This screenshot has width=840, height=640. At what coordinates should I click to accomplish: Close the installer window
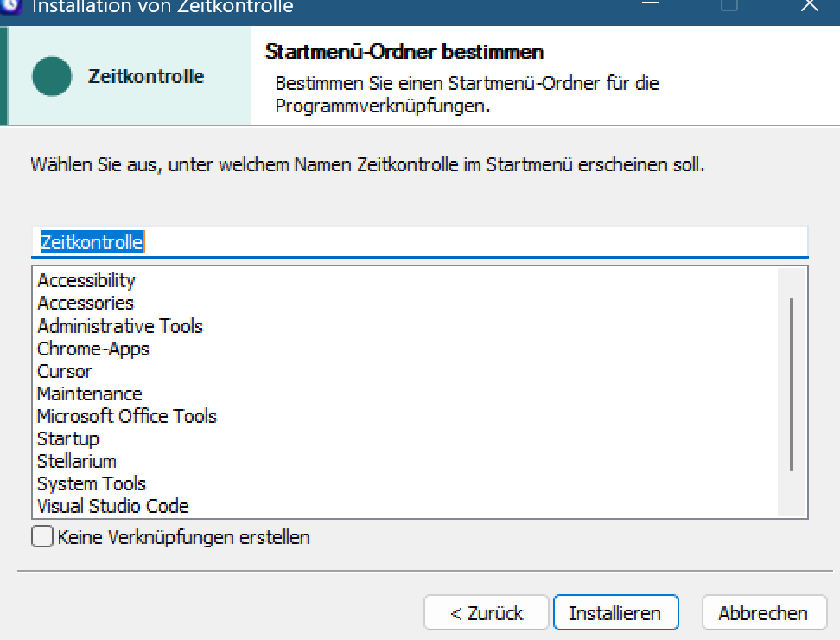coord(810,5)
